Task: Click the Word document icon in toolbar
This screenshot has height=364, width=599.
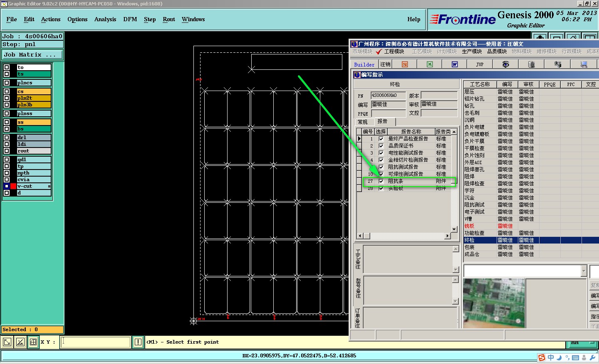Action: (x=455, y=64)
